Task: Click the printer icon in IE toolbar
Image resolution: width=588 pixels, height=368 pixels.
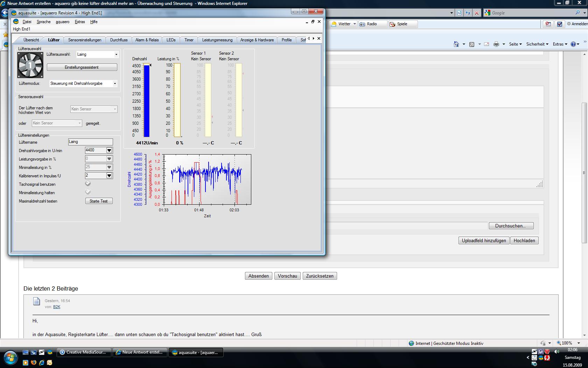Action: tap(496, 44)
